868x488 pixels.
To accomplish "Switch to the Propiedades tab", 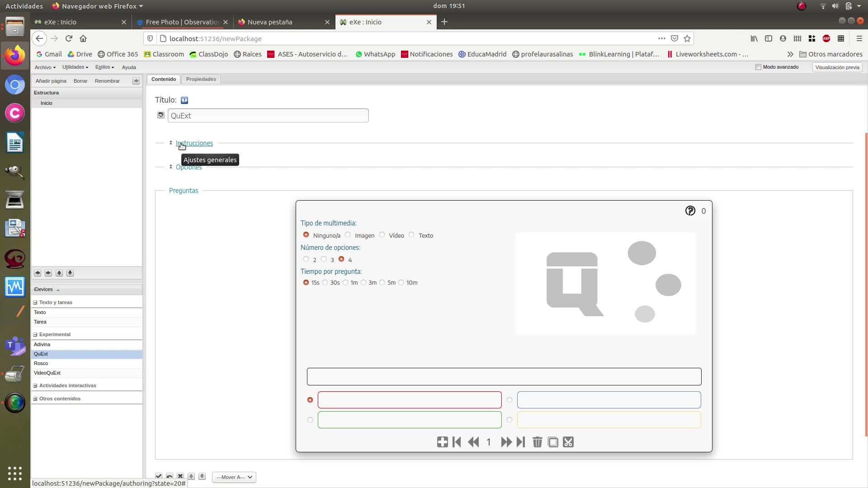I will tap(201, 79).
